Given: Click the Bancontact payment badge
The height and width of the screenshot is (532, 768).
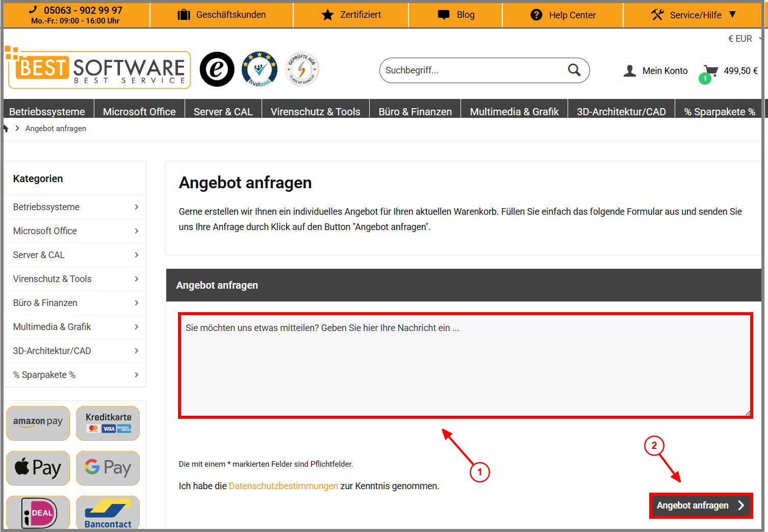Looking at the screenshot, I should click(x=108, y=512).
